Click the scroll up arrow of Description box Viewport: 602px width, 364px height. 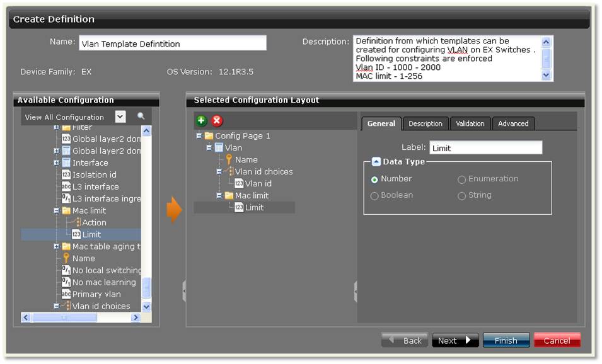[546, 42]
